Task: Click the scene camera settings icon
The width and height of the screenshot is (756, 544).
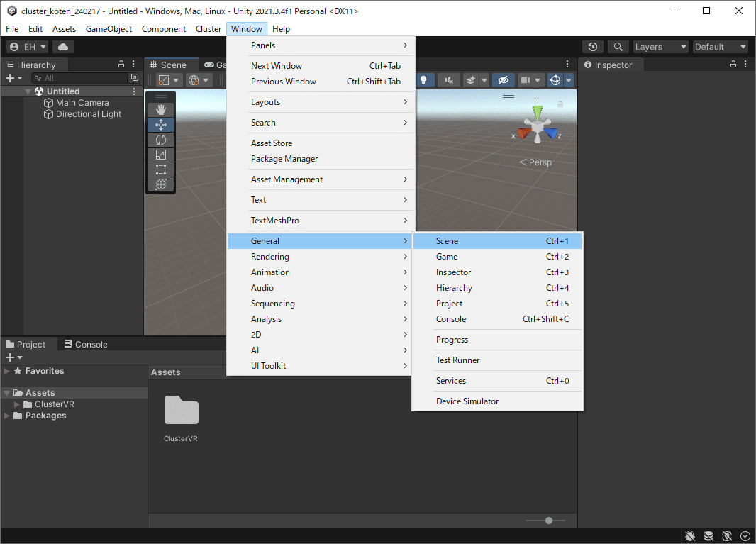Action: tap(526, 80)
